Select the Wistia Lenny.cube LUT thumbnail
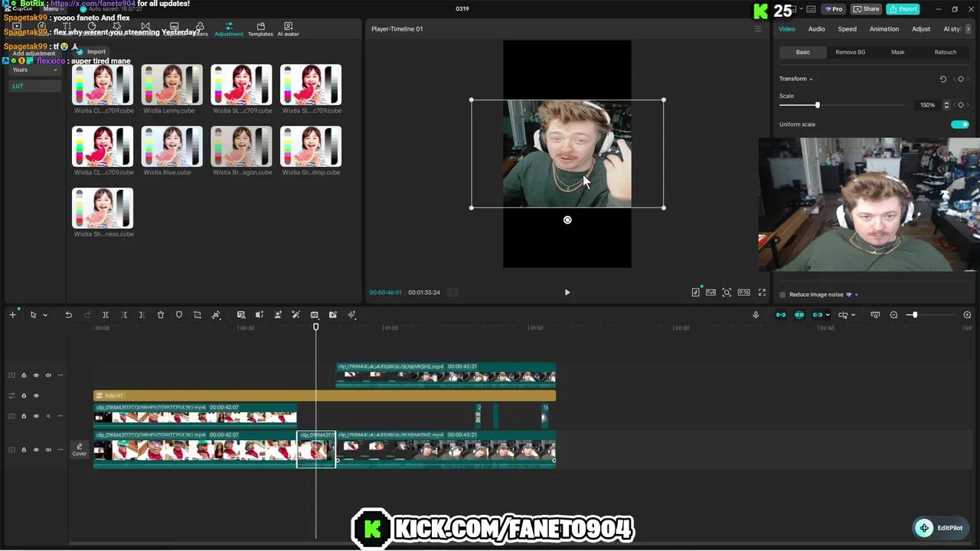Screen dimensions: 980x551 (172, 85)
